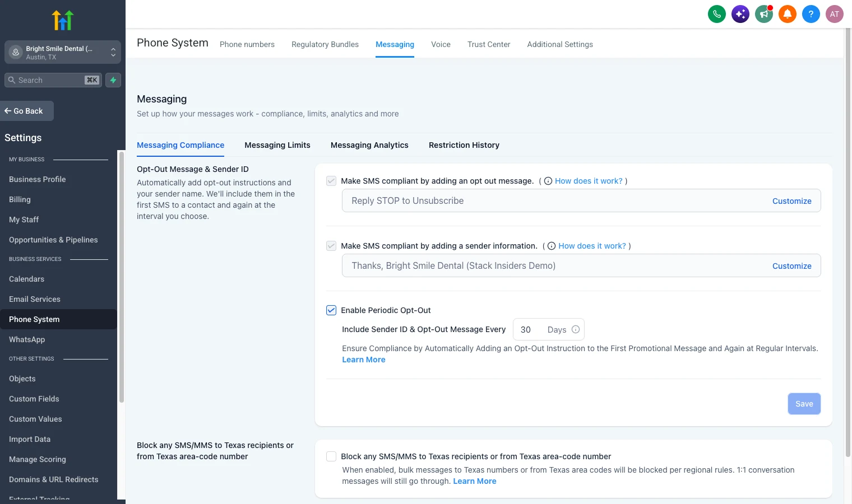The image size is (852, 504).
Task: Click the green lightning quick actions icon
Action: 113,80
